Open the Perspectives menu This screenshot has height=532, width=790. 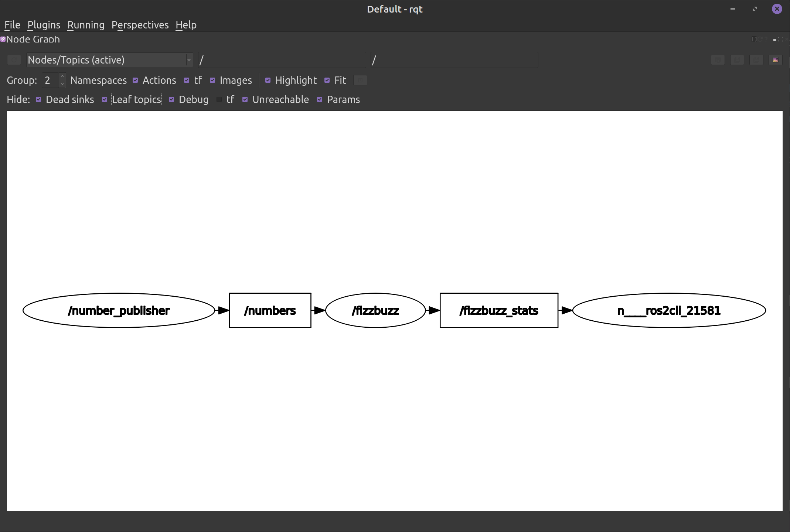pos(140,25)
